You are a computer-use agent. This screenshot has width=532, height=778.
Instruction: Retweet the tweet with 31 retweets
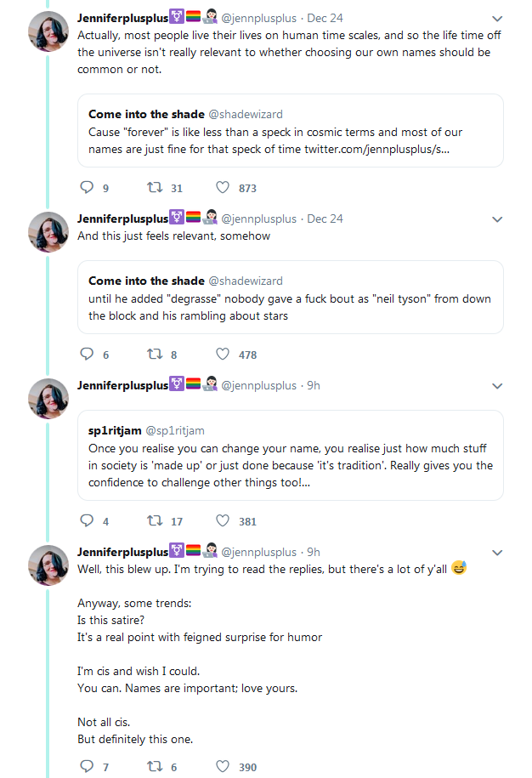tap(155, 188)
